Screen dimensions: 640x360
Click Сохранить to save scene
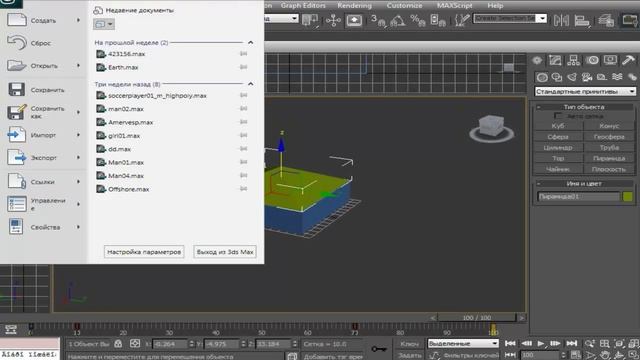click(43, 90)
